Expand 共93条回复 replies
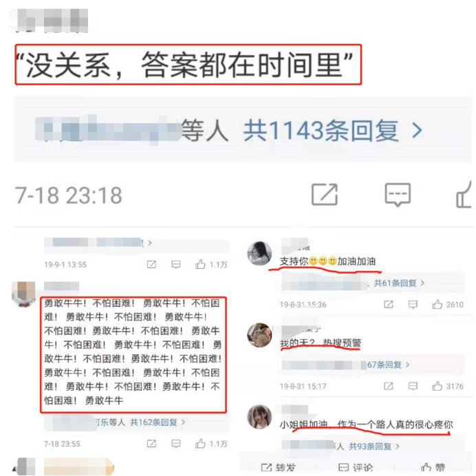 (374, 446)
